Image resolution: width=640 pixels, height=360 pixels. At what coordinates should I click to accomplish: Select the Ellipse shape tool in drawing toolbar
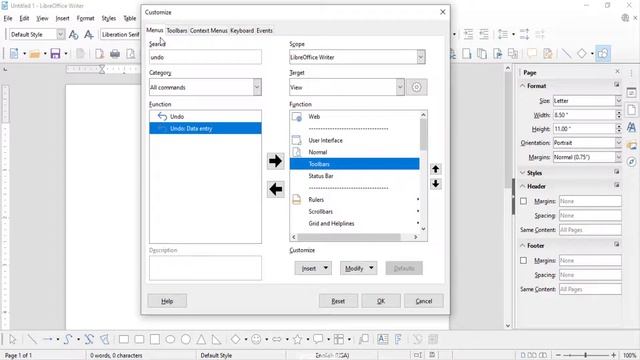click(x=170, y=339)
